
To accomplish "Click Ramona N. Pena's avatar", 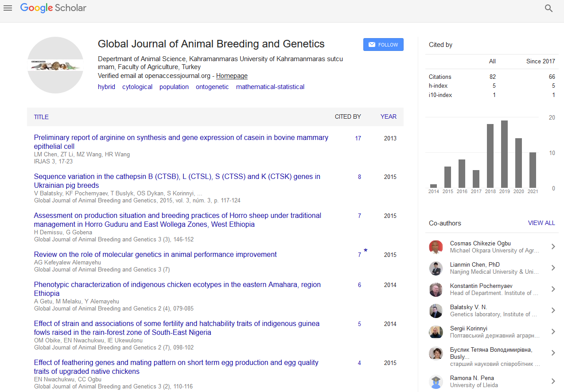I will pos(436,381).
